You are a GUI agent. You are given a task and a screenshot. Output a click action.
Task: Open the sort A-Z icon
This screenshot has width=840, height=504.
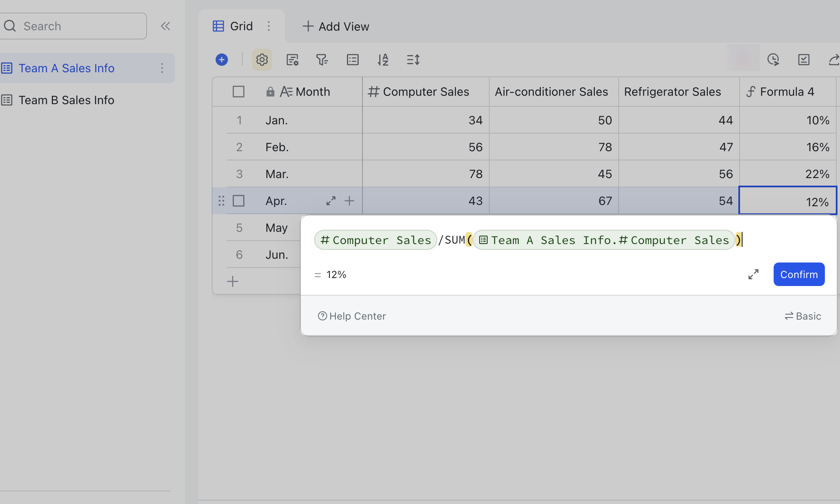click(383, 60)
